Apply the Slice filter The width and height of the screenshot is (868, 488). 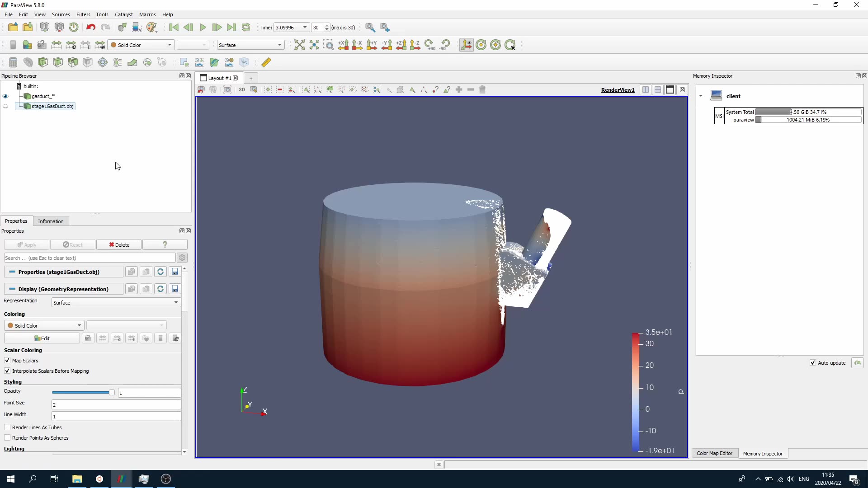[58, 62]
